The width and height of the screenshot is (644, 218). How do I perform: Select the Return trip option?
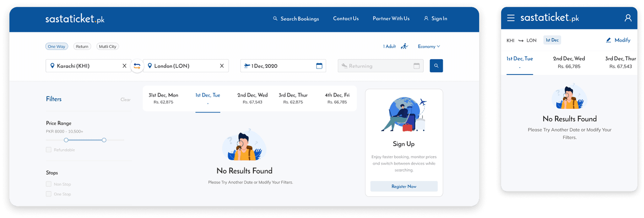coord(82,46)
